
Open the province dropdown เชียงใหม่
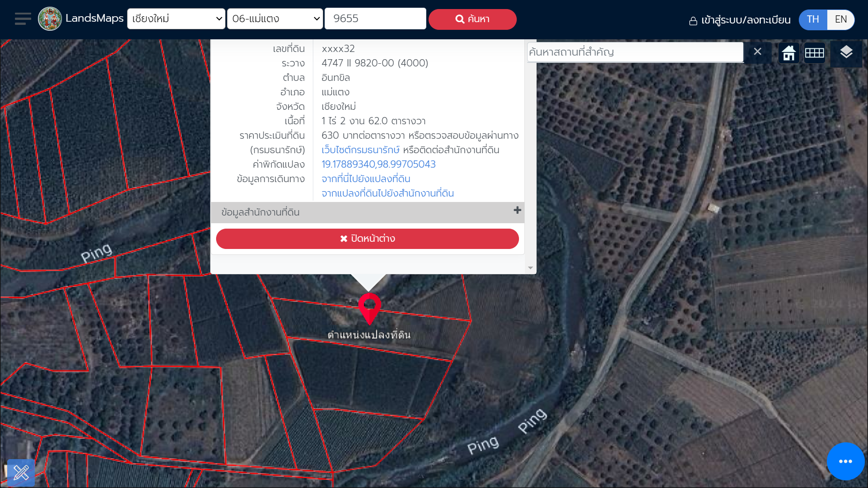pyautogui.click(x=176, y=19)
